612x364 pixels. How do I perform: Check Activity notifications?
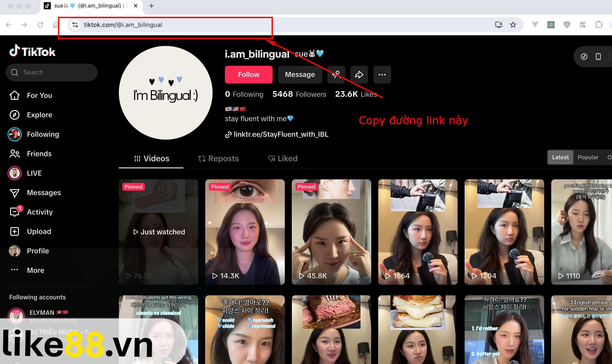coord(40,212)
